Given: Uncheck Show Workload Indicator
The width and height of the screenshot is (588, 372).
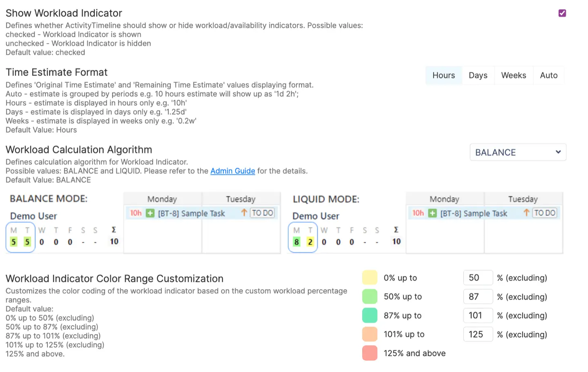Looking at the screenshot, I should (562, 13).
